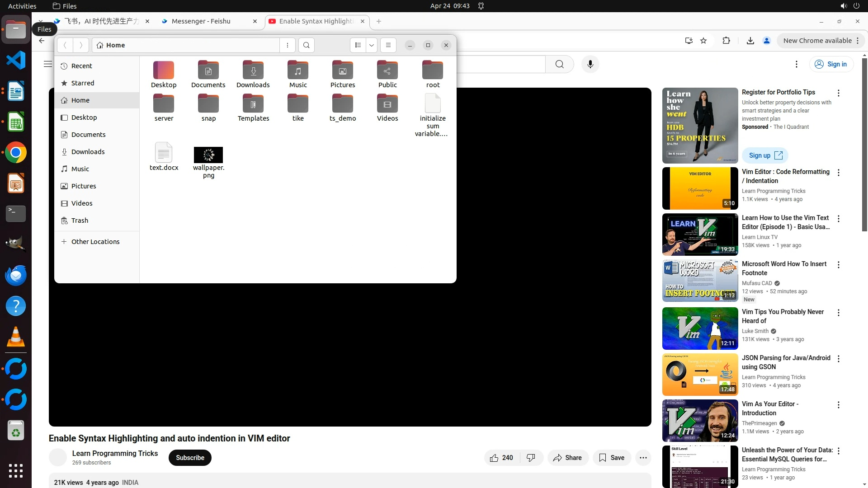The image size is (868, 488).
Task: Click the YouTube voice search microphone
Action: [590, 64]
